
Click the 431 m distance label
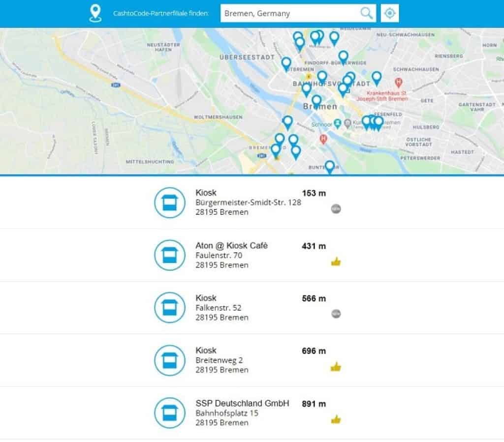[x=314, y=246]
